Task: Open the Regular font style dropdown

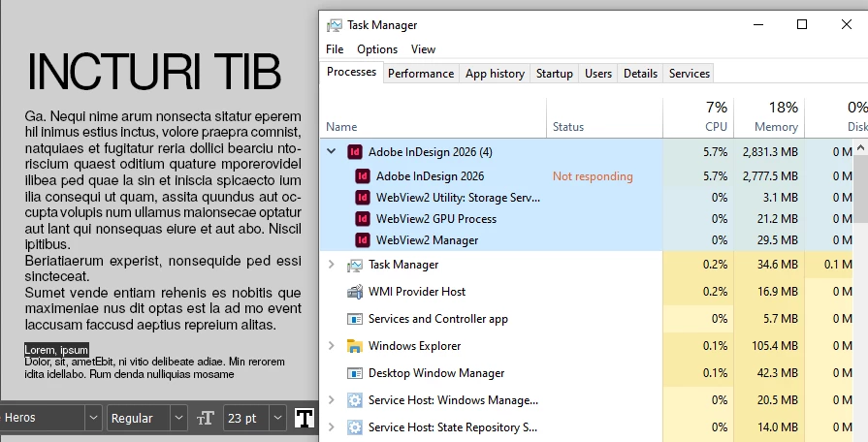Action: click(x=178, y=418)
